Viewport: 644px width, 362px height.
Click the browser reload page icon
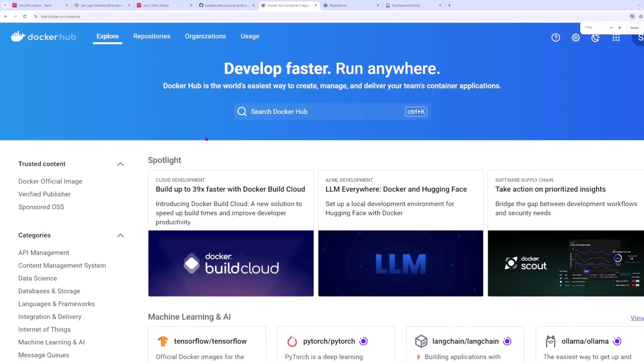[24, 16]
